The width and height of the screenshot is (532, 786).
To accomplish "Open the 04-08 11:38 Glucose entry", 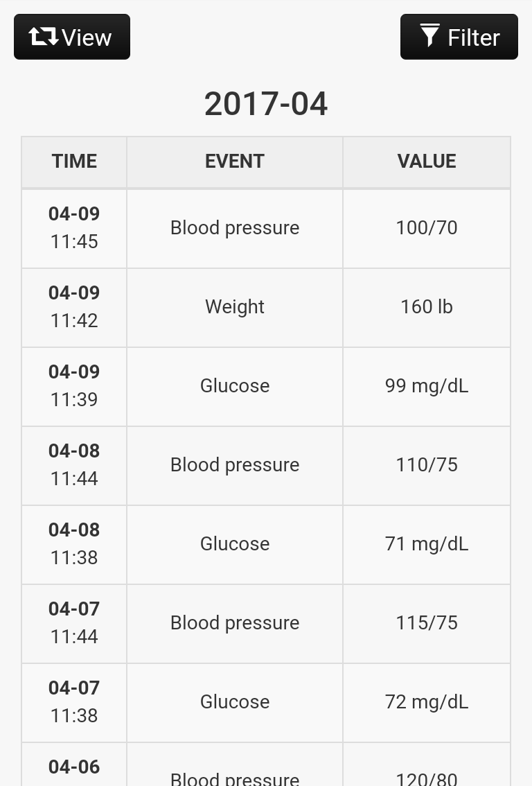I will (x=235, y=544).
